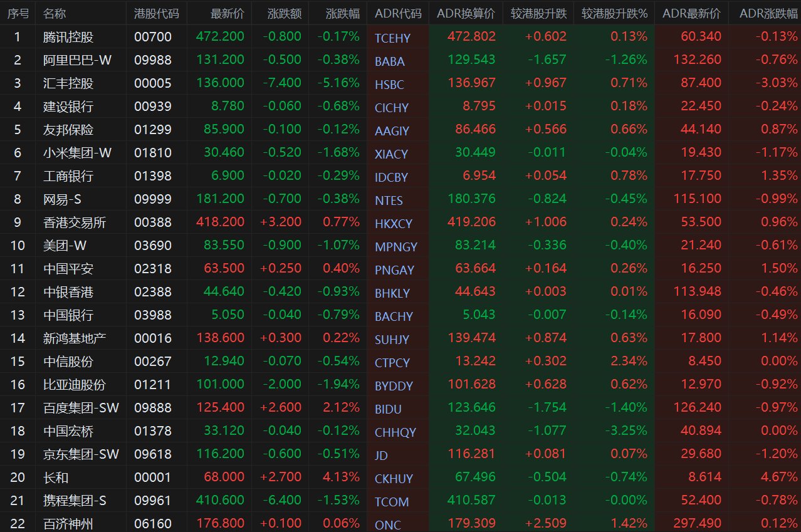The image size is (801, 532).
Task: Click the JD ADR code
Action: click(x=381, y=456)
